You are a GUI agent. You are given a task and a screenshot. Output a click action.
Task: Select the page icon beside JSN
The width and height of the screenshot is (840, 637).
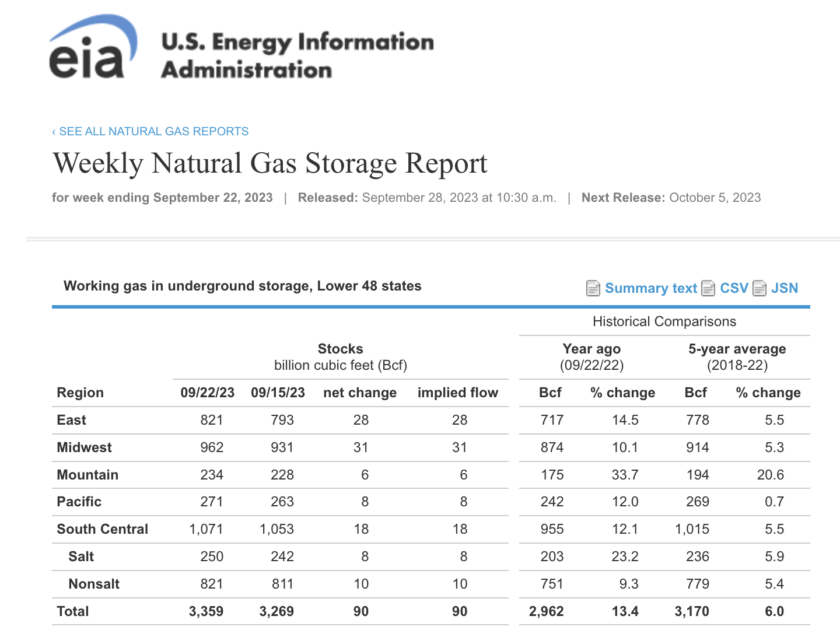pos(759,288)
